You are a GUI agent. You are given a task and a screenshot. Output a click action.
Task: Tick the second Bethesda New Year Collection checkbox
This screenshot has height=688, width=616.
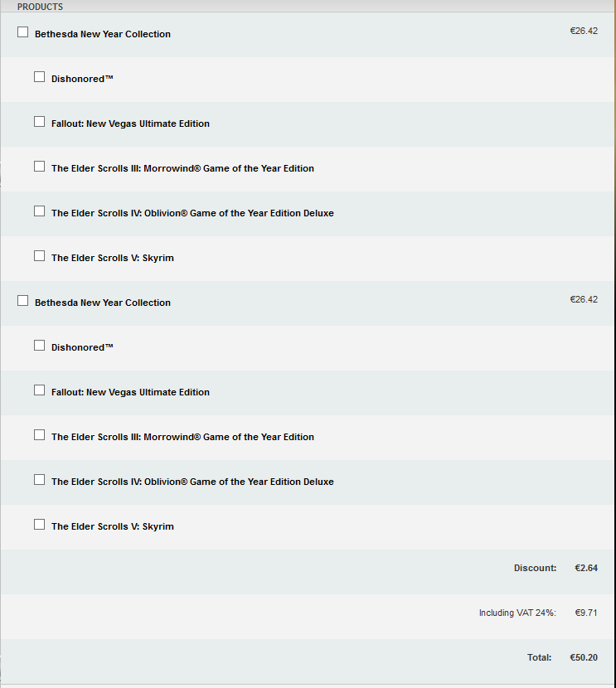point(23,301)
